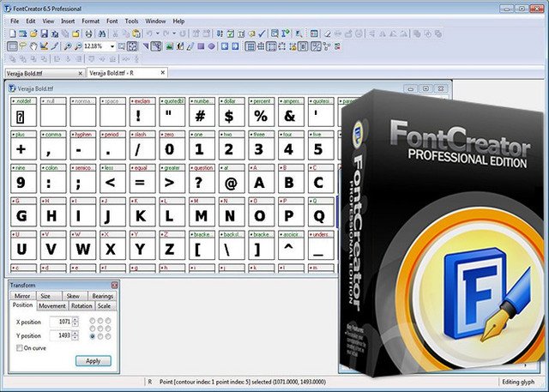Toggle the grid display icon

click(x=250, y=46)
